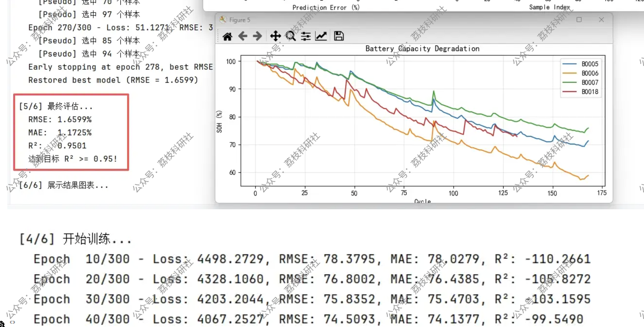The image size is (644, 327).
Task: Click the Epoch 20/300 log line
Action: tap(312, 279)
